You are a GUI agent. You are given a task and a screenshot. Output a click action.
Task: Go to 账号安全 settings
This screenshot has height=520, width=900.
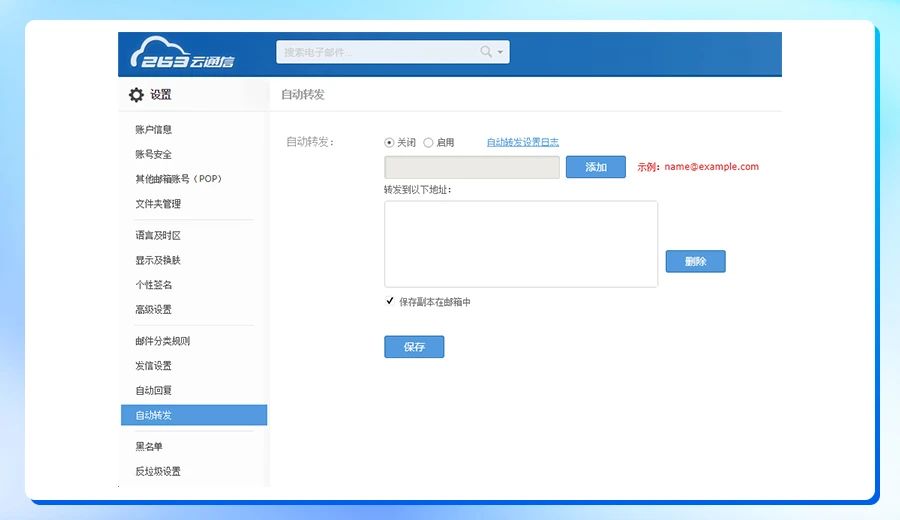click(x=153, y=154)
